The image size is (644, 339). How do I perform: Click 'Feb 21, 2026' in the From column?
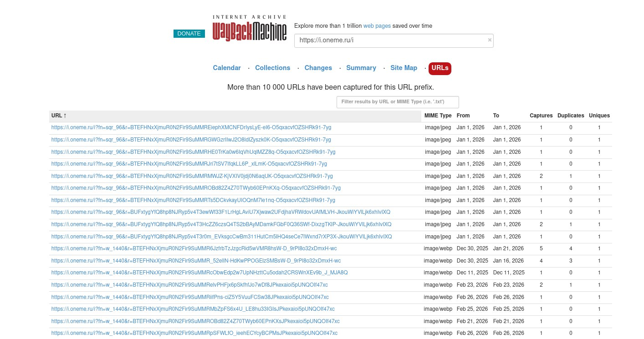pos(472,321)
